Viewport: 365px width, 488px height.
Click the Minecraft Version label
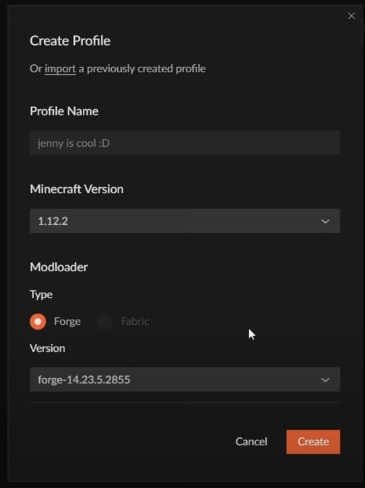tap(77, 189)
